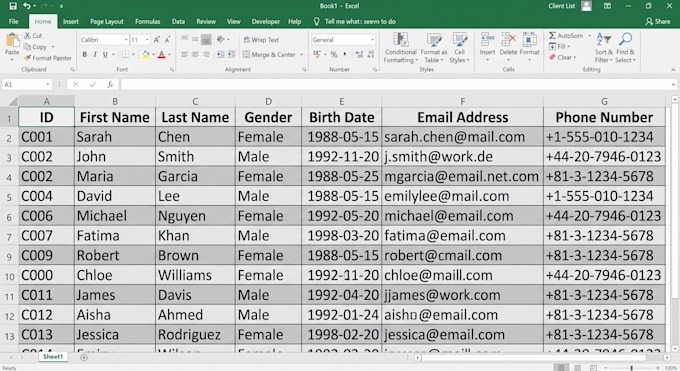The height and width of the screenshot is (371, 680).
Task: Select the Sheet1 sheet tab
Action: pos(53,357)
